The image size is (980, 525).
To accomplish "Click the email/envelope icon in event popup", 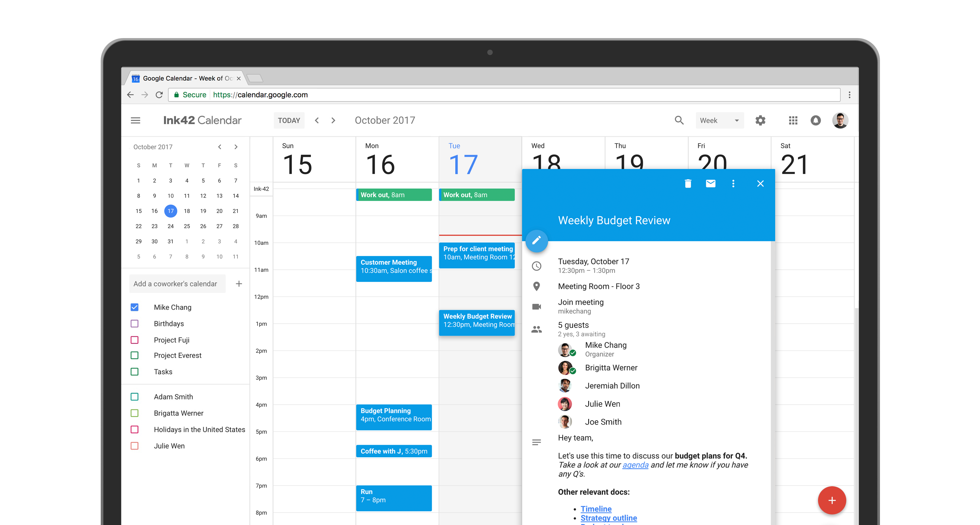I will click(x=710, y=183).
